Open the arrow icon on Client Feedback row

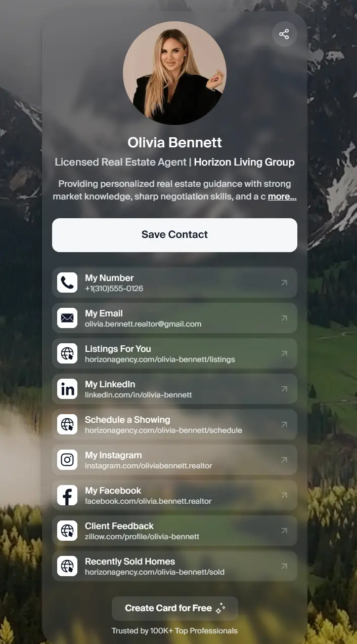284,531
